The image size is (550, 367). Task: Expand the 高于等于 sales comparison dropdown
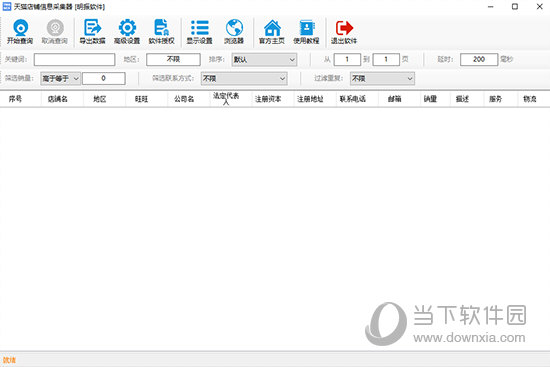point(60,79)
